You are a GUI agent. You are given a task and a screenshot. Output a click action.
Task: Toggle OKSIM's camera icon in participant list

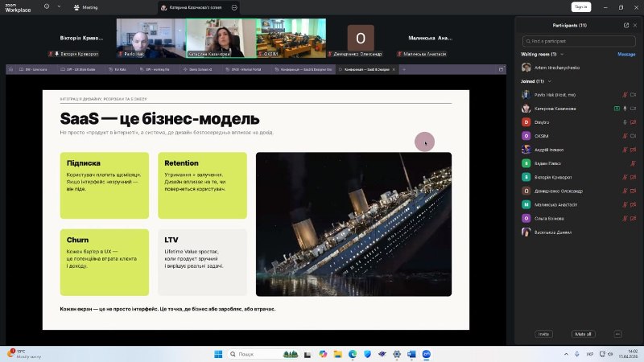[x=633, y=136]
